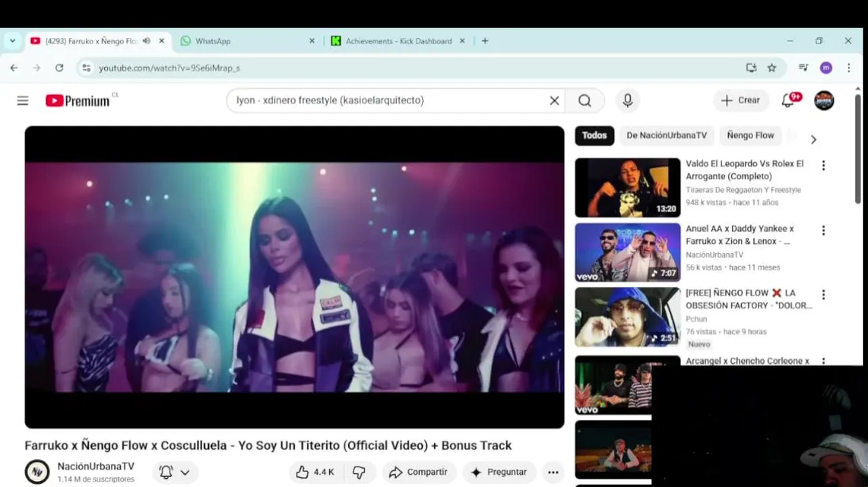The height and width of the screenshot is (487, 868).
Task: Open a new browser tab
Action: tap(485, 41)
